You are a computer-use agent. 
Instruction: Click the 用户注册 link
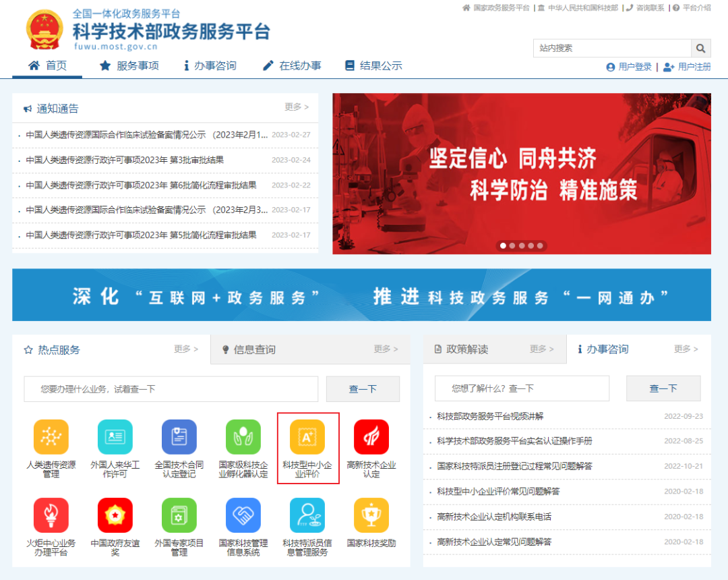[687, 67]
